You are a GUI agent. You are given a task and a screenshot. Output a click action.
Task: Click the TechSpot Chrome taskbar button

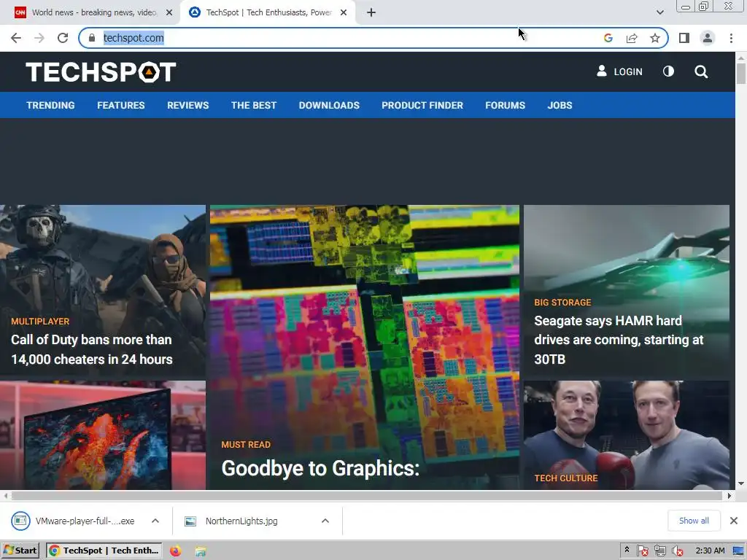104,551
